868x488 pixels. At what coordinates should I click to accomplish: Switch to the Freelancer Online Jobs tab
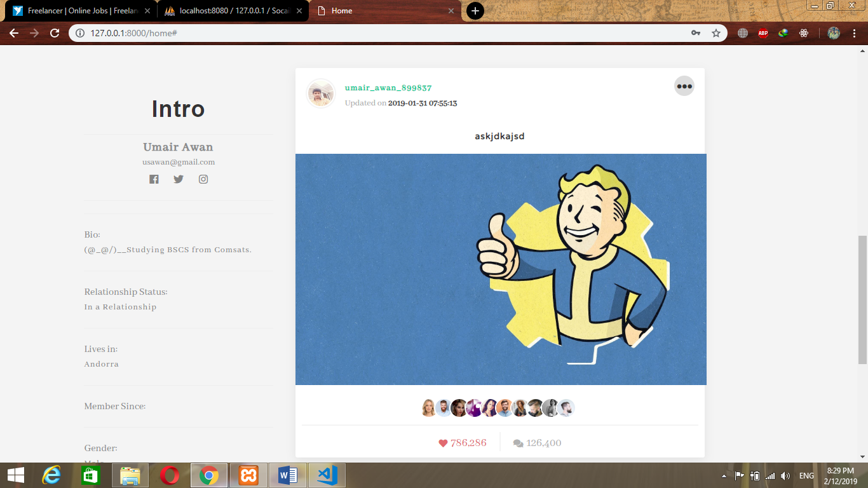tap(80, 11)
